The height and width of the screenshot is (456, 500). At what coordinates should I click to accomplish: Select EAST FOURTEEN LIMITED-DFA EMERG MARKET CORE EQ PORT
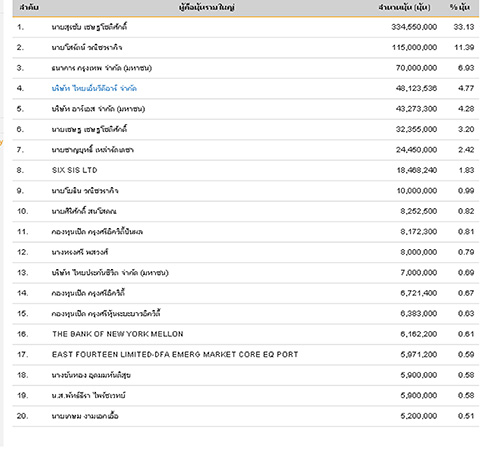(175, 354)
